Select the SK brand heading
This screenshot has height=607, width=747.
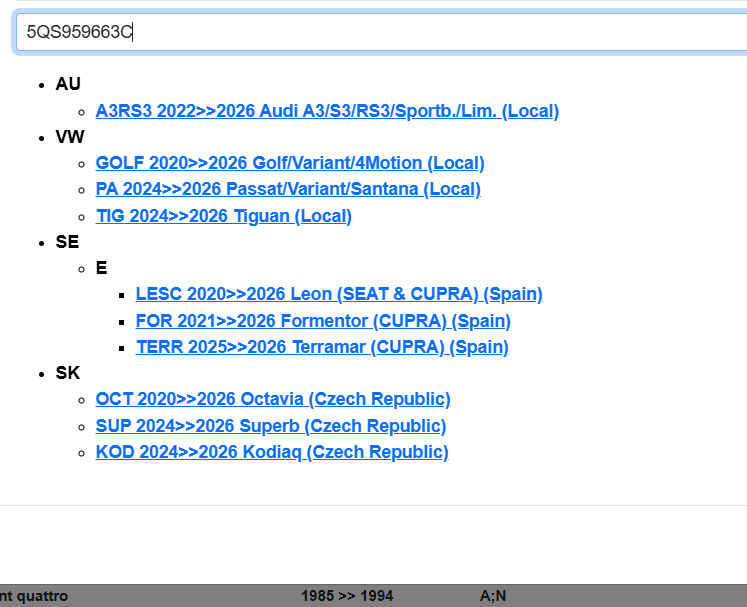(68, 373)
